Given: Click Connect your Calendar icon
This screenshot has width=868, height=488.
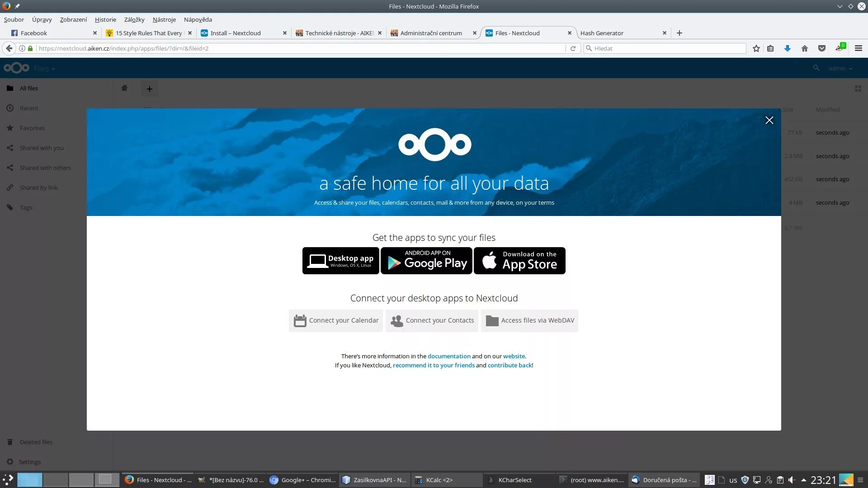Looking at the screenshot, I should [x=299, y=320].
